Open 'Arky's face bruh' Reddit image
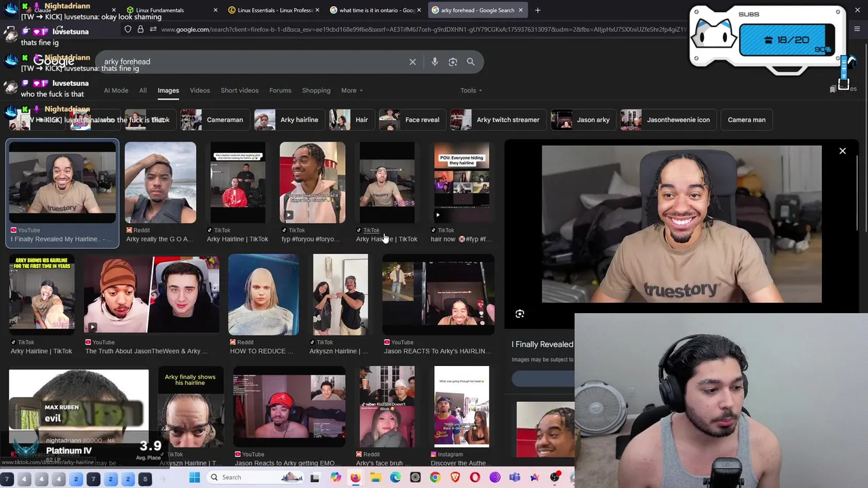Viewport: 868px width, 488px height. [387, 407]
